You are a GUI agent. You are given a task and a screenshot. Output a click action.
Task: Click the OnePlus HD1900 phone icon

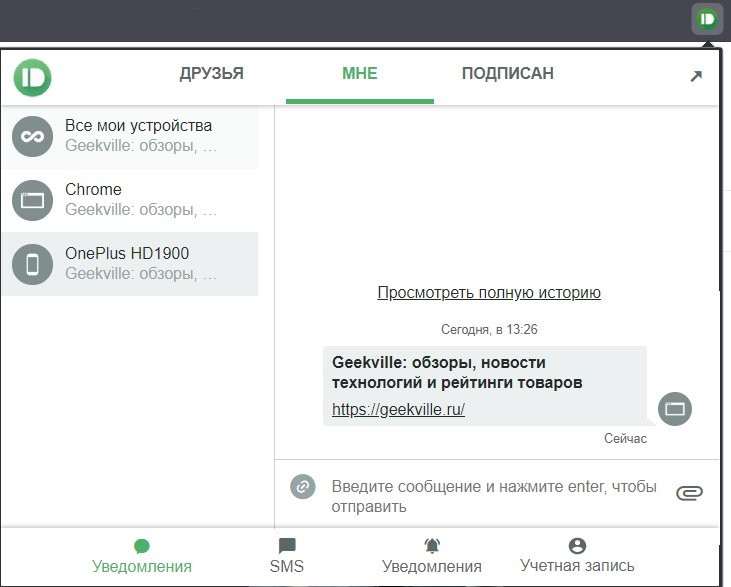point(32,264)
